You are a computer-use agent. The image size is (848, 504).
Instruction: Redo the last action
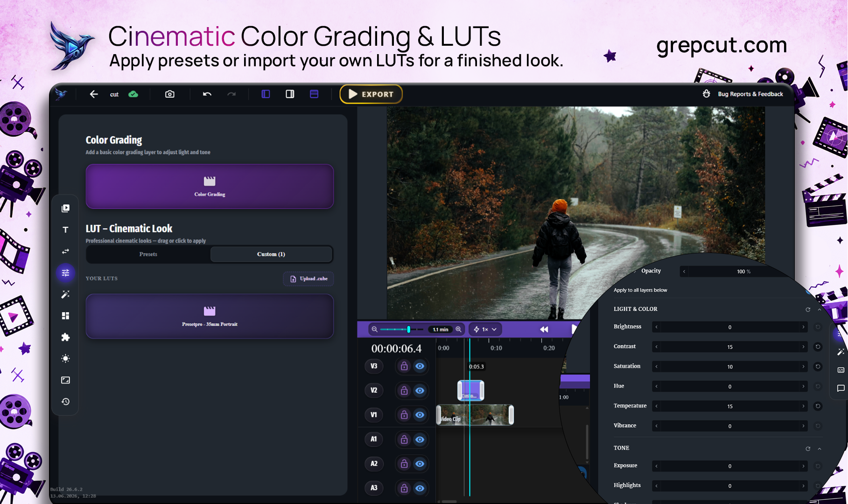coord(231,94)
